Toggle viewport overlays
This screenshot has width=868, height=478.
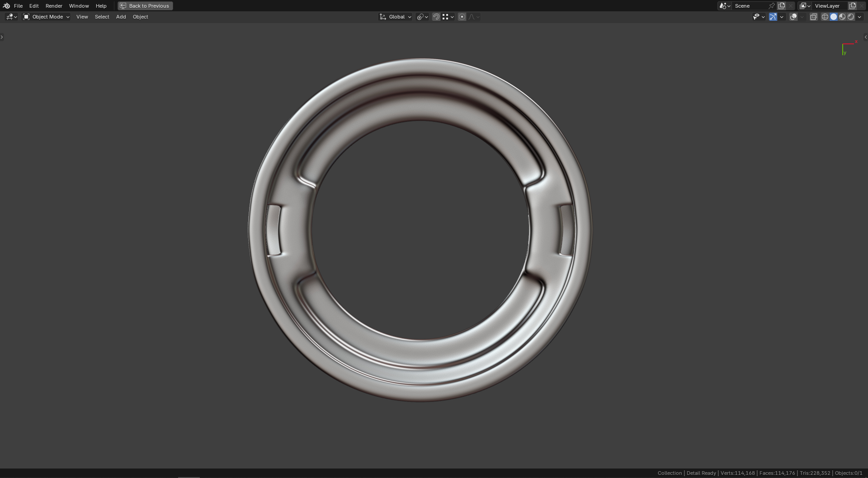click(793, 17)
